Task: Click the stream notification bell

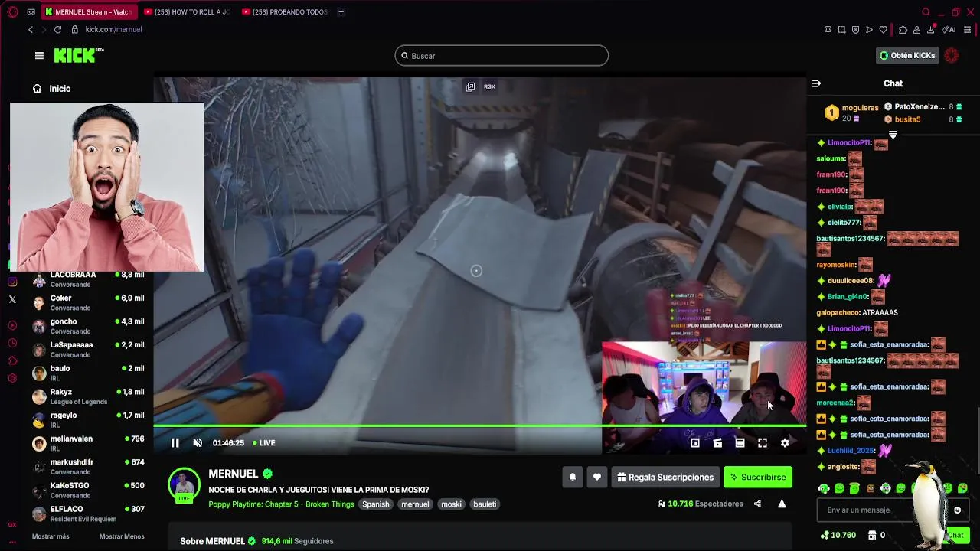Action: [572, 477]
